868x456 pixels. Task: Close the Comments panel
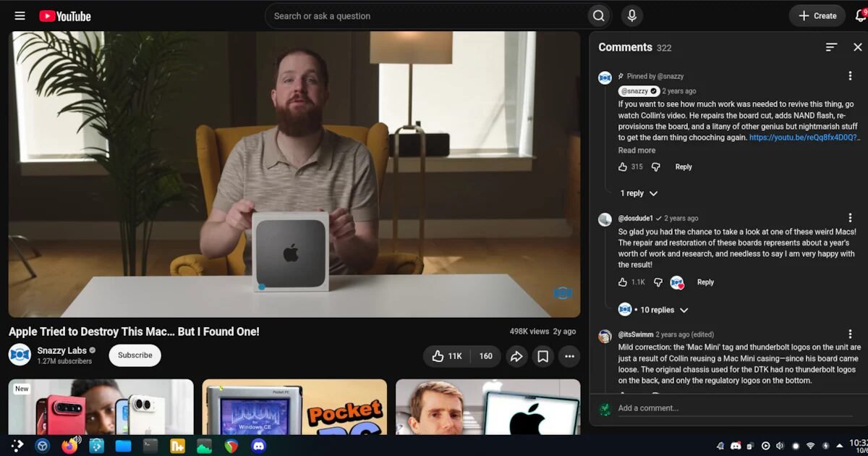point(858,47)
